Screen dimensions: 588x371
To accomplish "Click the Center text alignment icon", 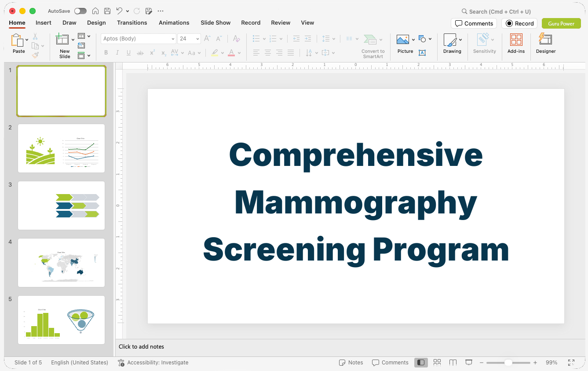I will [x=268, y=53].
